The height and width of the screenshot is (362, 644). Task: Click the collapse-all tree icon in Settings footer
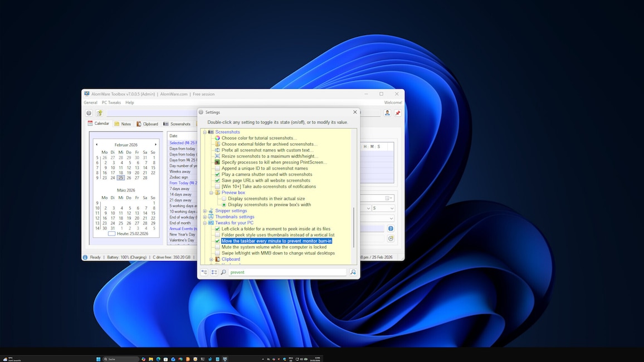pos(214,272)
